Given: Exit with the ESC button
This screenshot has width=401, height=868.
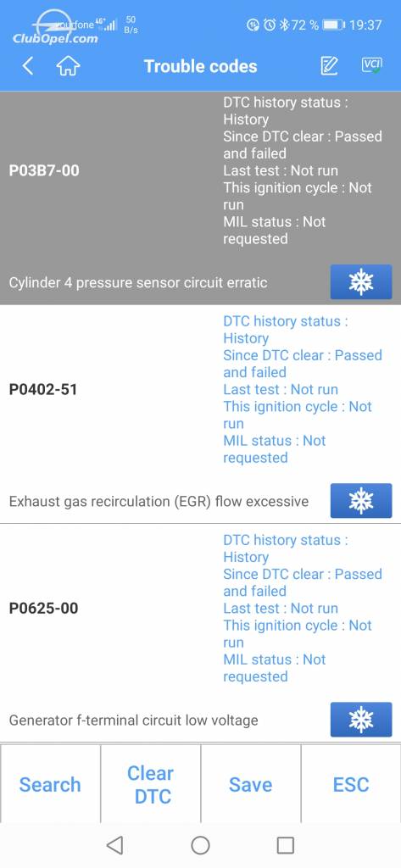Looking at the screenshot, I should [x=351, y=784].
